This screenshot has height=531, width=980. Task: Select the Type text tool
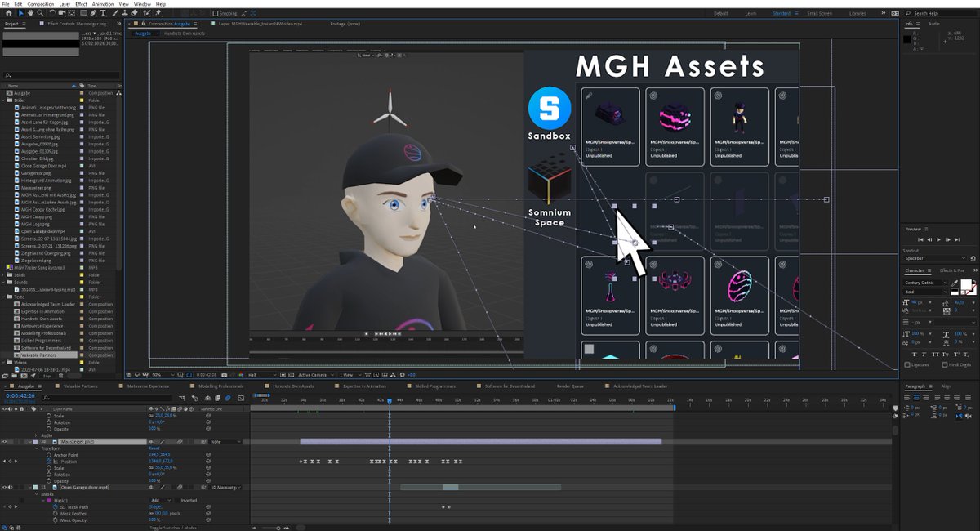(x=103, y=13)
